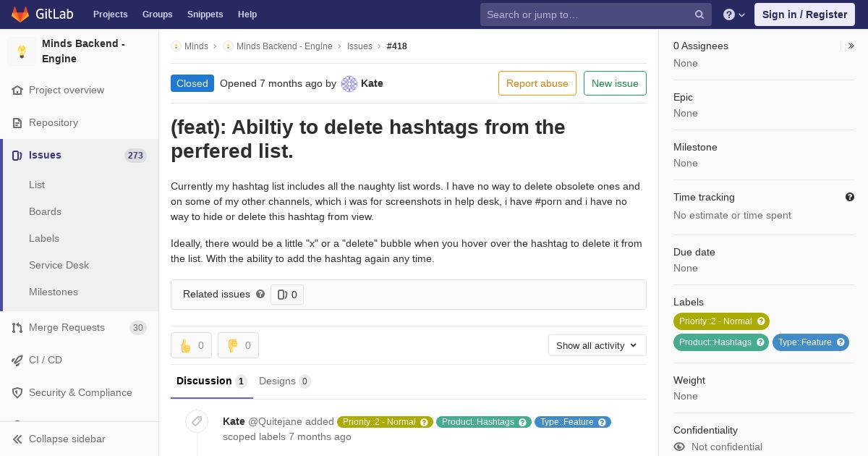
Task: Click help icon on sidebar Type::Feature label
Action: coord(841,342)
